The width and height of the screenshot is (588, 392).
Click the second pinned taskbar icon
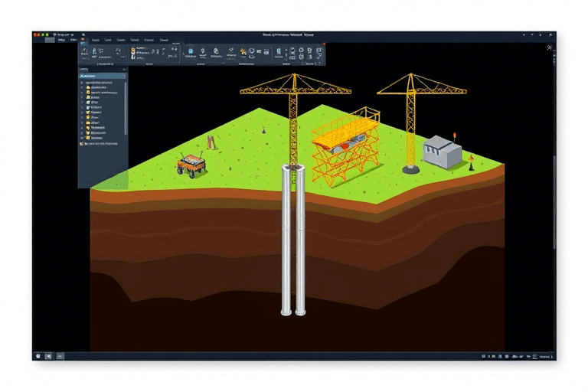pyautogui.click(x=47, y=356)
